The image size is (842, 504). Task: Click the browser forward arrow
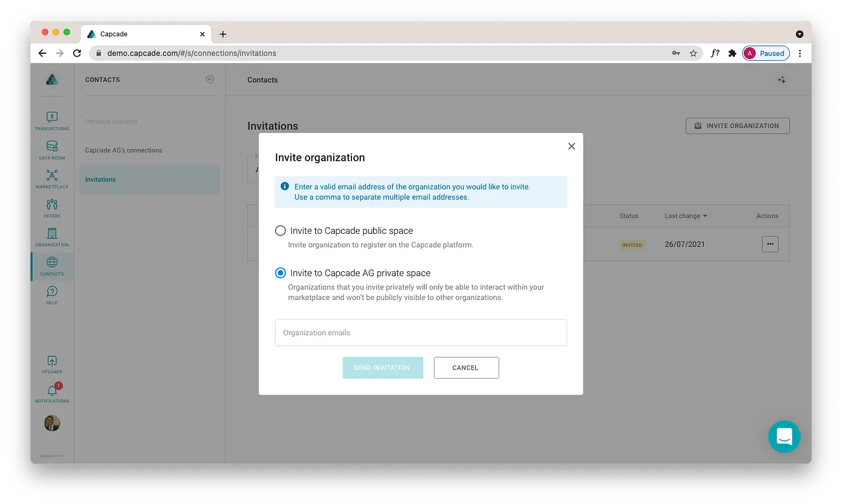pos(60,53)
